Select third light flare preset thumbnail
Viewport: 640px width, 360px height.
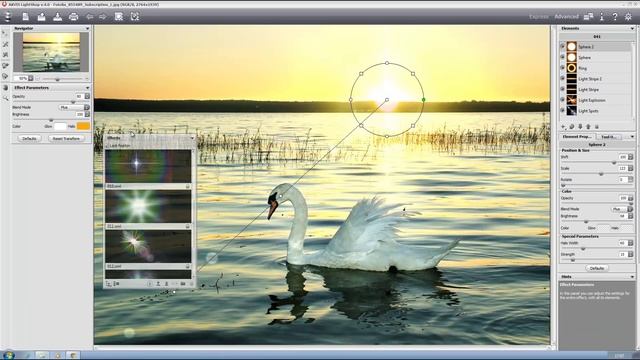148,246
